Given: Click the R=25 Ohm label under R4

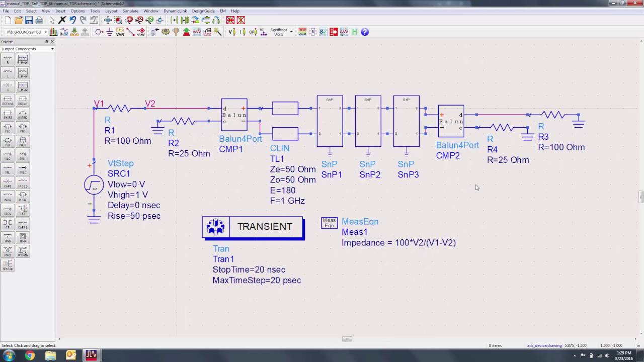Looking at the screenshot, I should 508,160.
